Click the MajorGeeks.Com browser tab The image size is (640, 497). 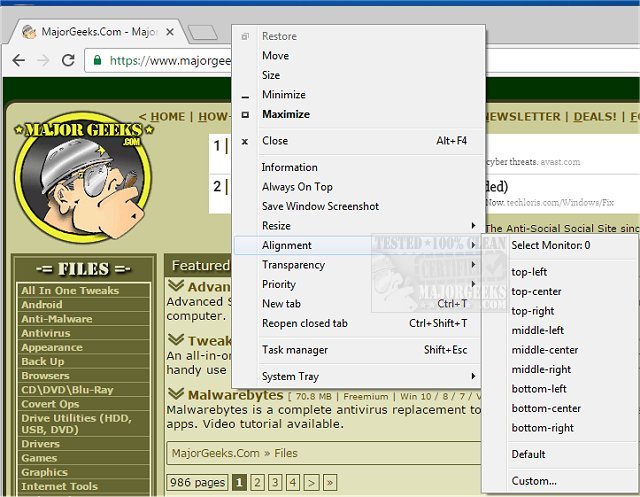click(98, 32)
